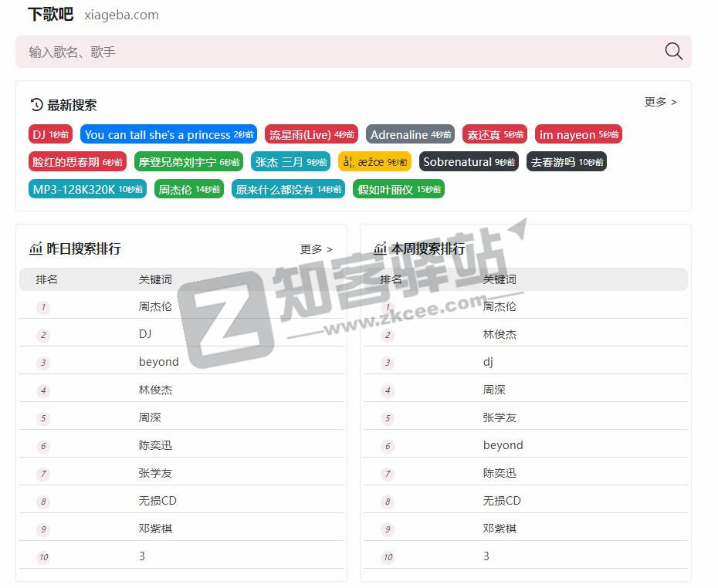
Task: Click the chart icon next to 昨日搜索排行
Action: (x=36, y=248)
